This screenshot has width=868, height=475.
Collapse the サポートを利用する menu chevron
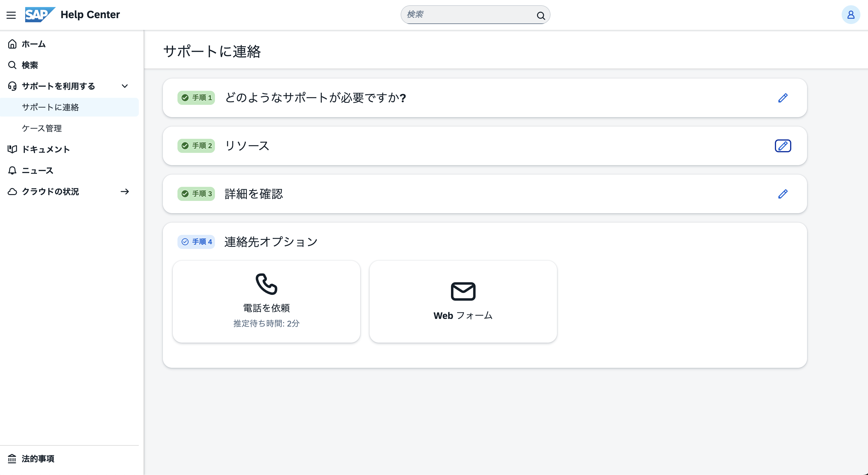(125, 86)
